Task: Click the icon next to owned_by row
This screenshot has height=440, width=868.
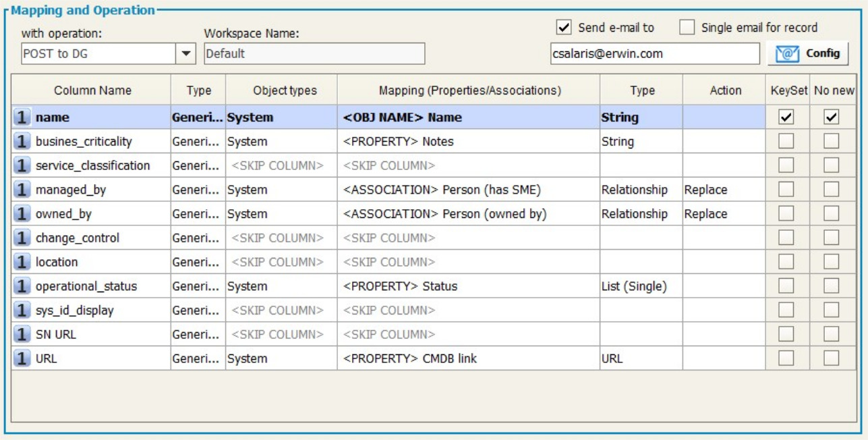Action: click(x=22, y=214)
